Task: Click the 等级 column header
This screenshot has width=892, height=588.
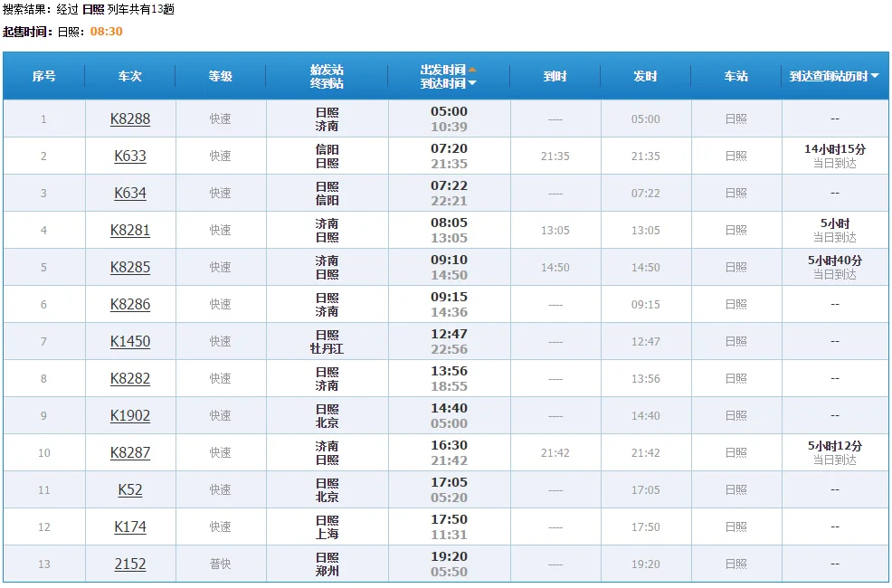Action: (219, 76)
